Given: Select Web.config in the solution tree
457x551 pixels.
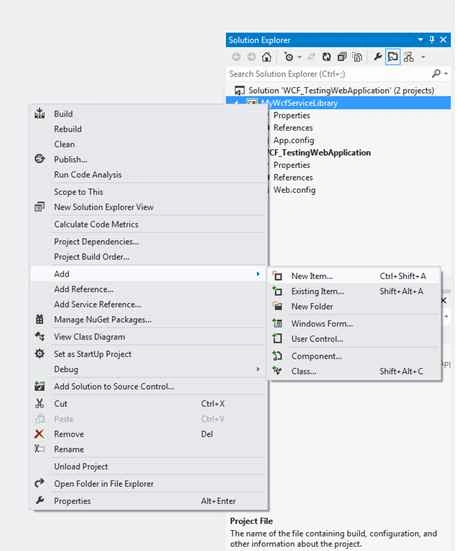Looking at the screenshot, I should (x=294, y=190).
